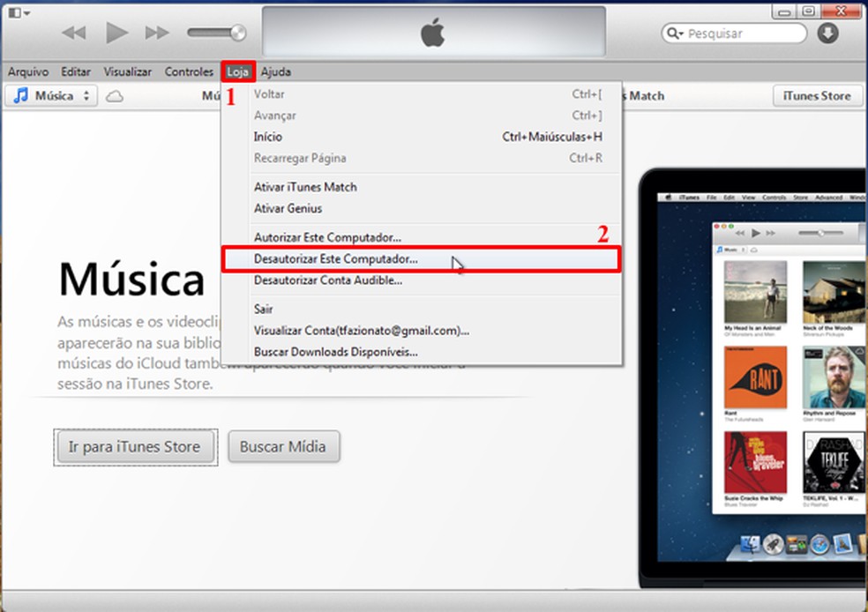868x612 pixels.
Task: Choose Início from the Loja menu
Action: point(422,137)
